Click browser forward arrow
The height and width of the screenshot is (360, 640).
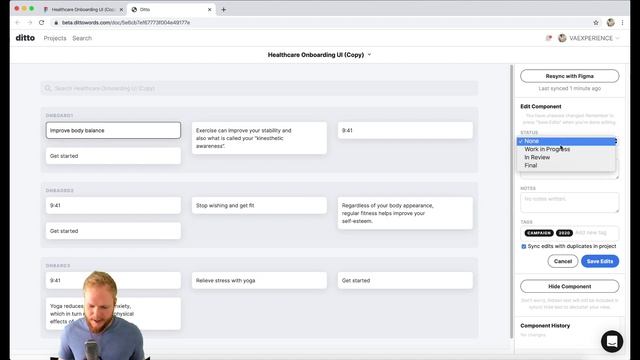tap(29, 22)
